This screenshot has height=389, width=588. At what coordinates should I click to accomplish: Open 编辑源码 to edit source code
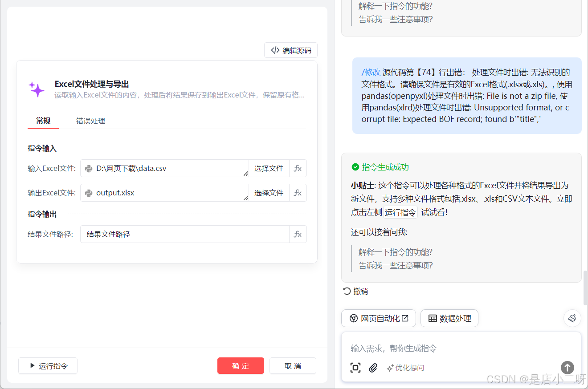tap(290, 50)
